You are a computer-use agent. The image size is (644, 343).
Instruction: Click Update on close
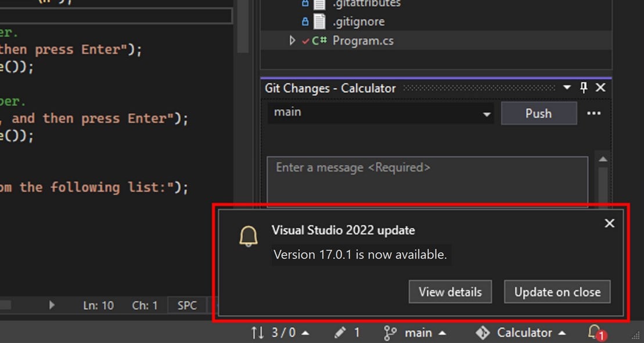(556, 292)
